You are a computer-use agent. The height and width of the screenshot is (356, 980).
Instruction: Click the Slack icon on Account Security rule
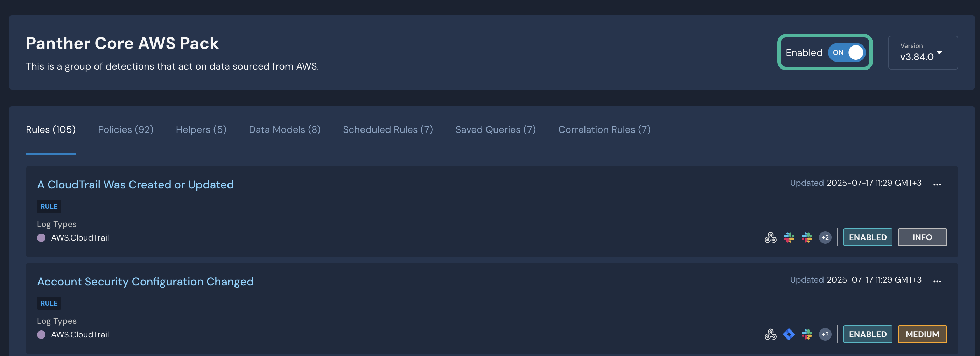pyautogui.click(x=807, y=334)
